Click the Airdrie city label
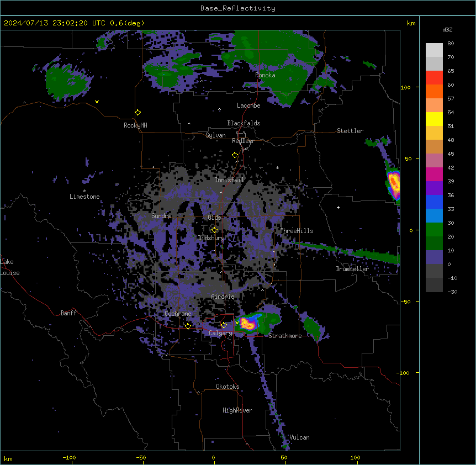The height and width of the screenshot is (465, 476). (223, 297)
